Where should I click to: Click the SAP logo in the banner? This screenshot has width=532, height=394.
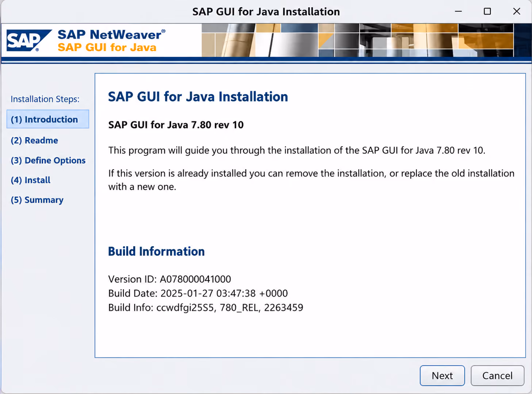click(28, 40)
